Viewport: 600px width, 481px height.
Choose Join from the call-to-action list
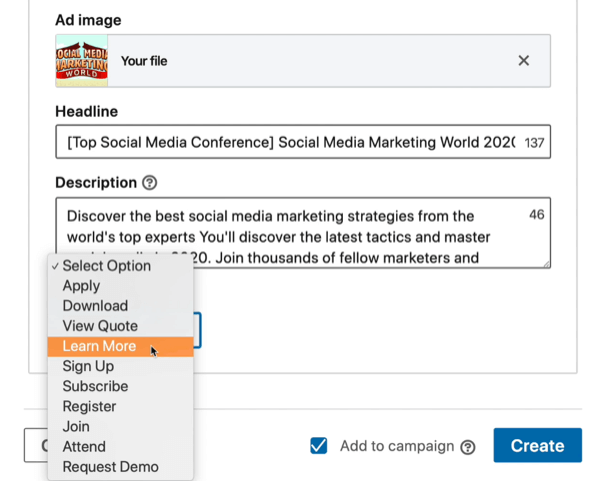121,427
